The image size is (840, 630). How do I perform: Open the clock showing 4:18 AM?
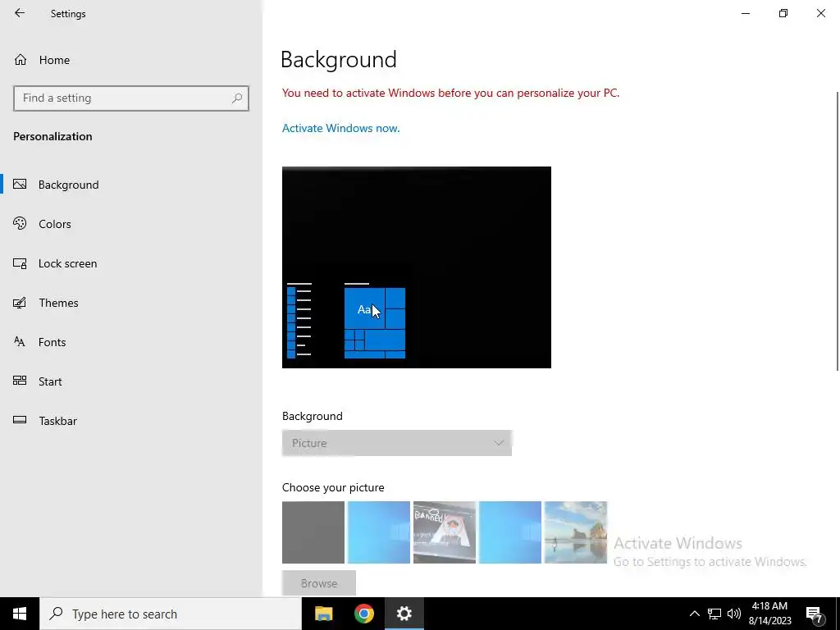coord(769,614)
